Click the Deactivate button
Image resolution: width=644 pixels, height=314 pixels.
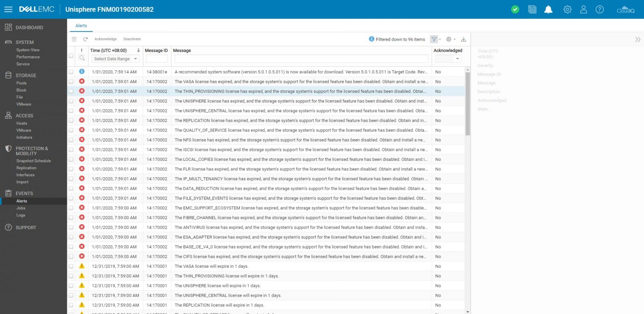coord(132,39)
